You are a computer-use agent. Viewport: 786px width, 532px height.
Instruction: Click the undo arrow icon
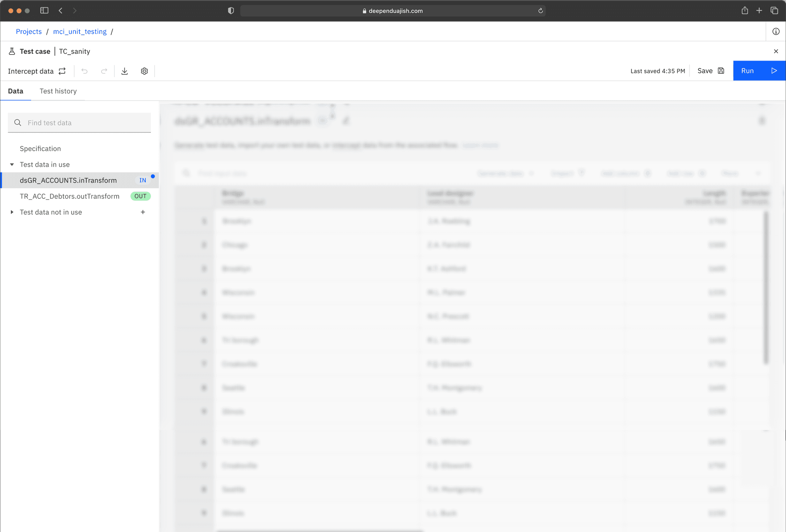tap(84, 71)
